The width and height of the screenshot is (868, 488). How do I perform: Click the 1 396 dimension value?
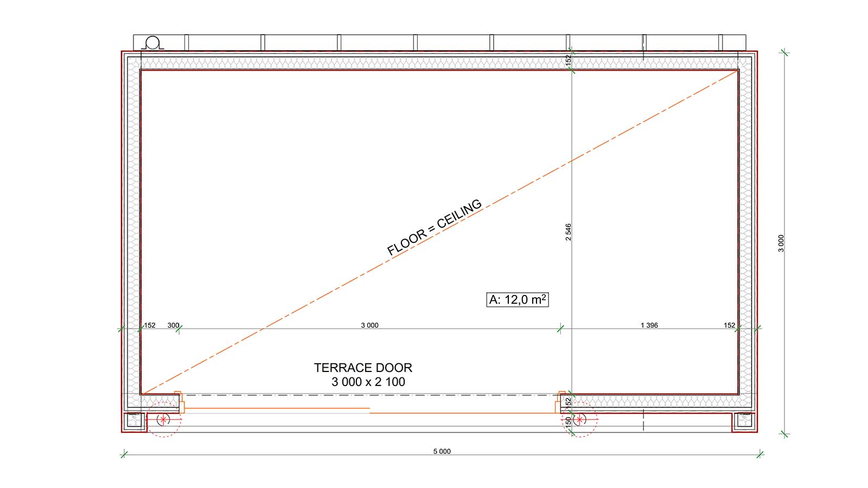(649, 325)
